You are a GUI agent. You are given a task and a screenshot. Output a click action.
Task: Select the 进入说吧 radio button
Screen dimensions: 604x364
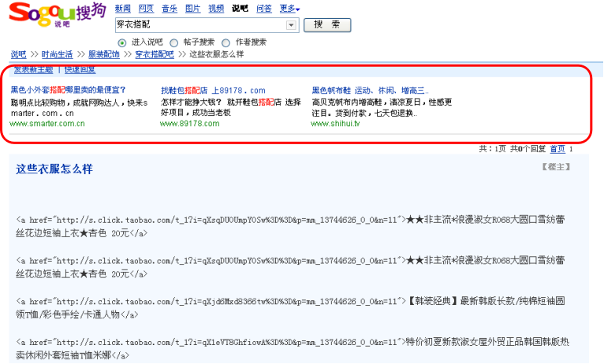pyautogui.click(x=121, y=43)
